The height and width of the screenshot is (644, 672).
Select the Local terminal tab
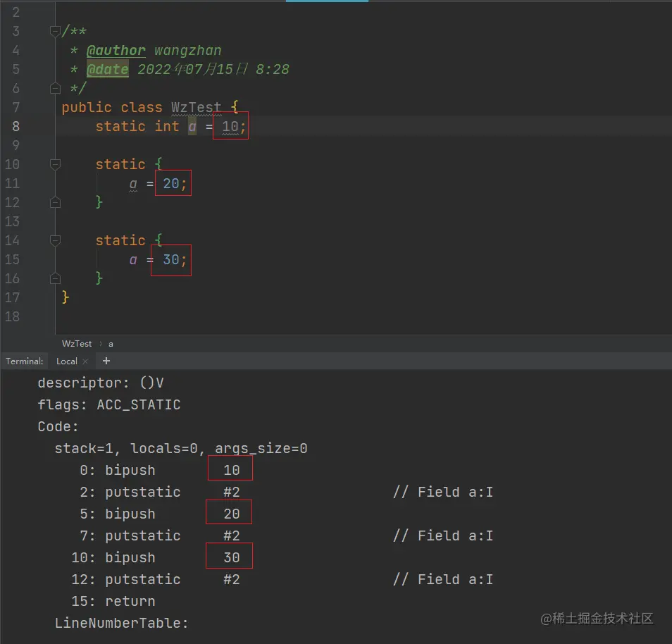(x=67, y=361)
